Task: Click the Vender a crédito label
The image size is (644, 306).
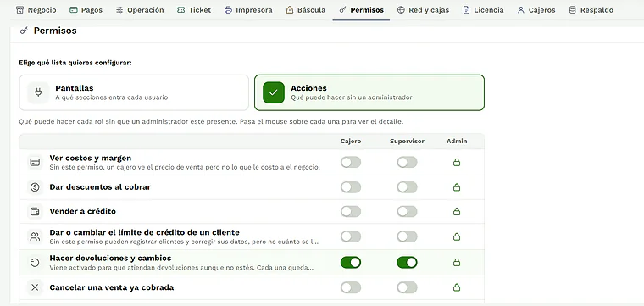Action: click(83, 211)
